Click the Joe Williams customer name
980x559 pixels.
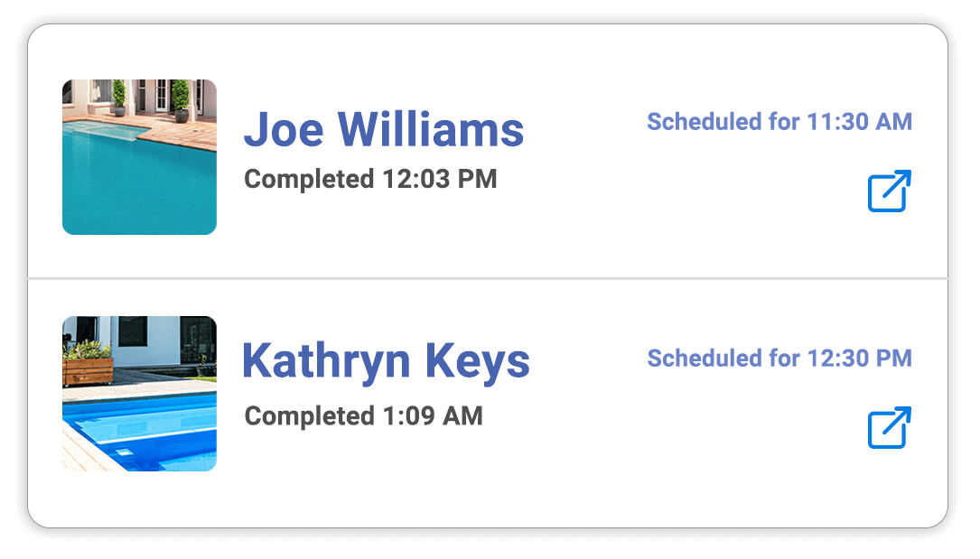point(384,130)
